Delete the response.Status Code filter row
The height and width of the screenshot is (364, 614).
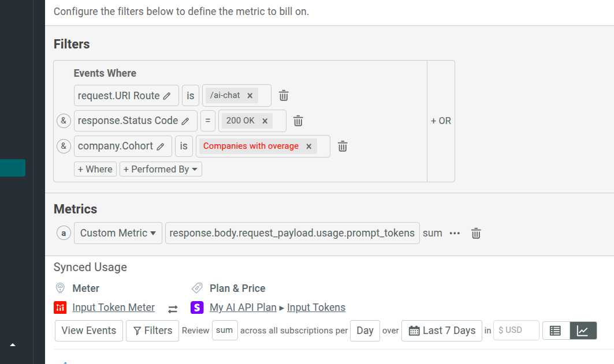tap(297, 121)
